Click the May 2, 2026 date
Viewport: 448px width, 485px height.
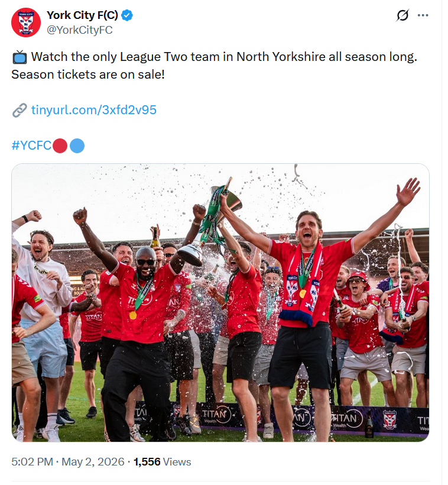[x=93, y=462]
